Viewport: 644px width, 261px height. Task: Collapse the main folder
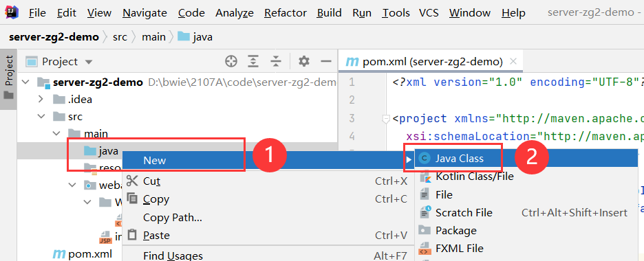click(x=56, y=133)
